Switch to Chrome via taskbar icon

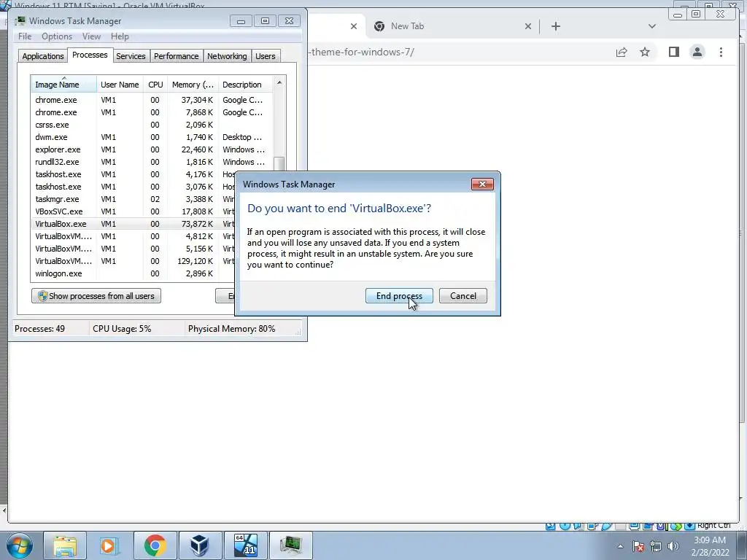tap(155, 545)
